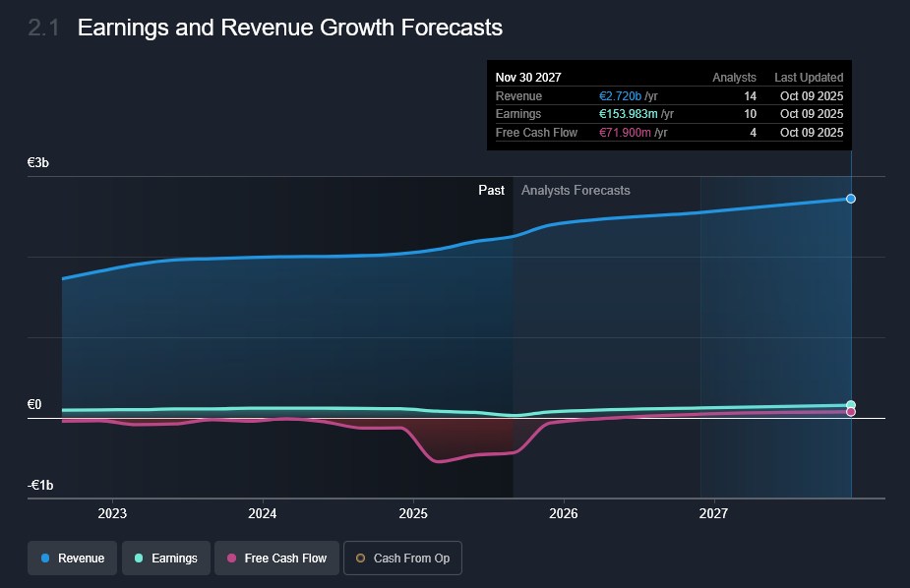The width and height of the screenshot is (910, 588).
Task: Click the €3b y-axis label
Action: pos(38,162)
